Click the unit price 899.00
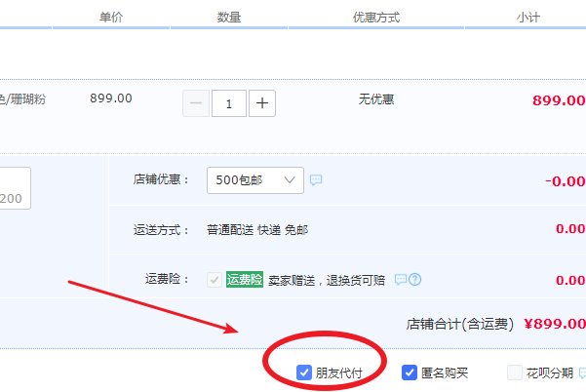Screen dimensions: 586x392 click(x=111, y=98)
